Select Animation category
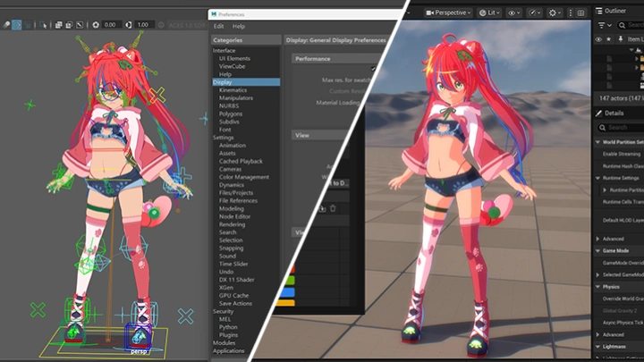This screenshot has width=644, height=362. pyautogui.click(x=232, y=146)
